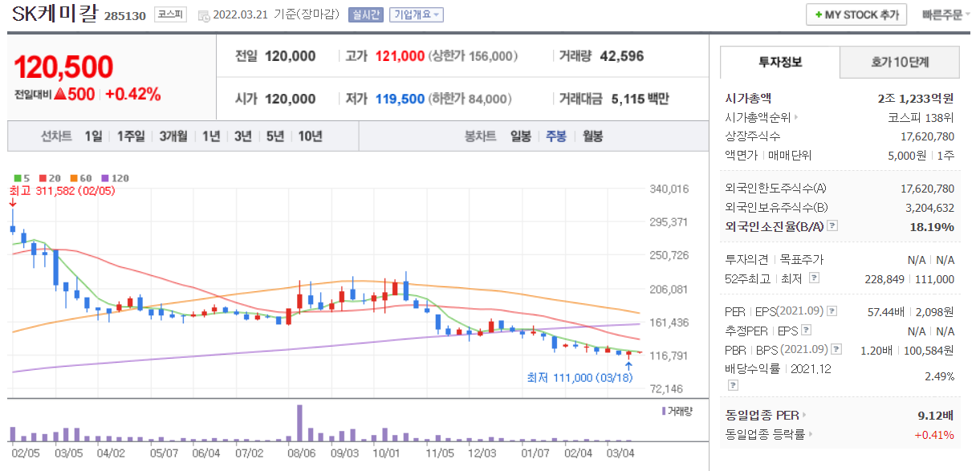Click 동일업종 PER value 9.12배
980x471 pixels.
[x=936, y=416]
